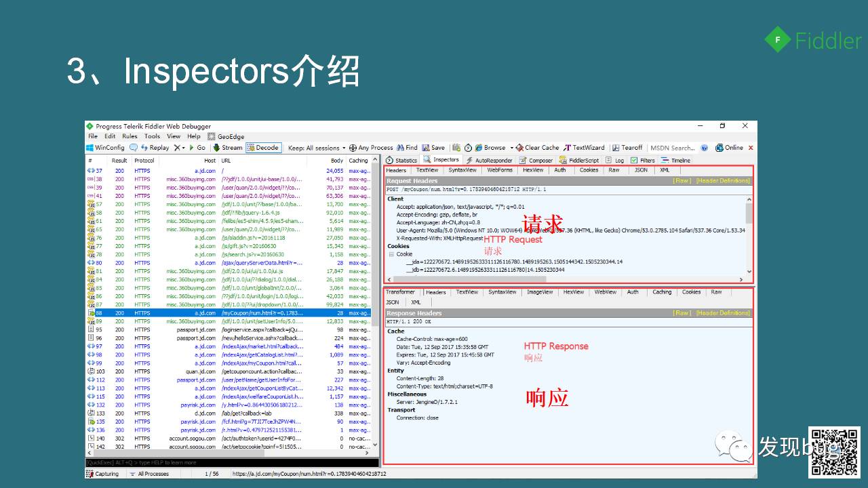Viewport: 868px width, 488px height.
Task: Open the Statistics tab
Action: click(401, 161)
